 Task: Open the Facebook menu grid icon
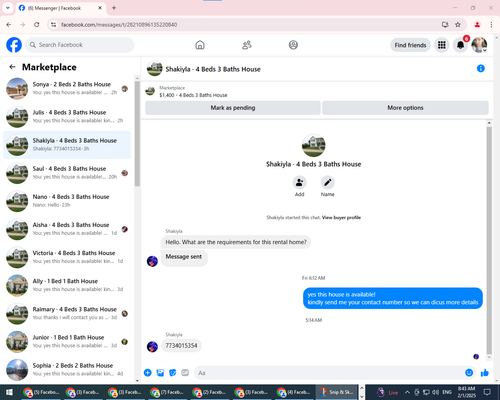442,45
